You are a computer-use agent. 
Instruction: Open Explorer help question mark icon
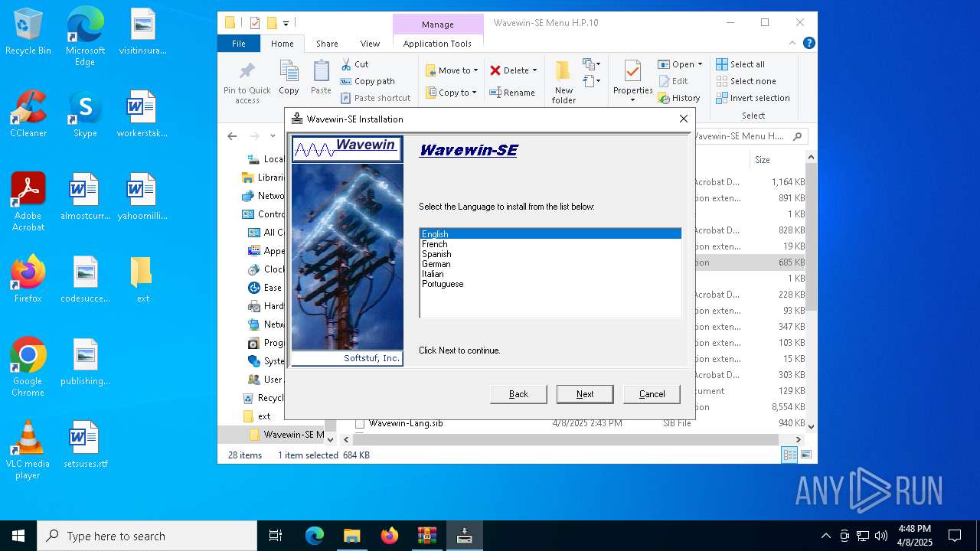pyautogui.click(x=808, y=44)
